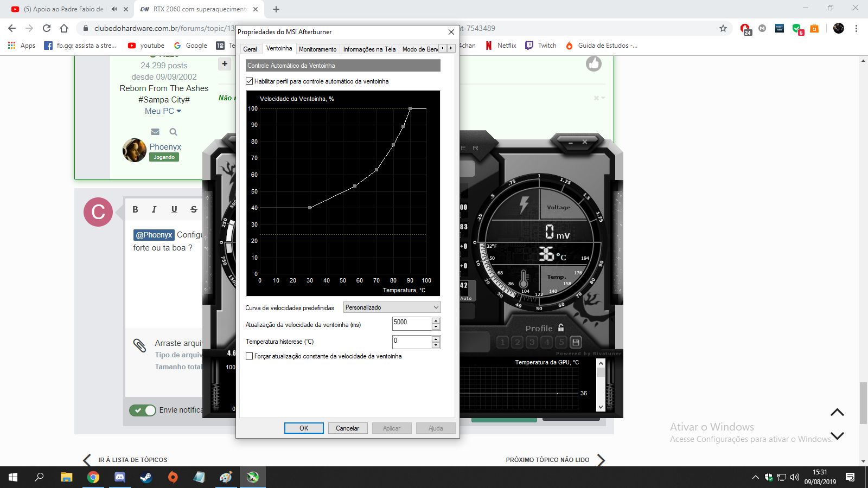Image resolution: width=868 pixels, height=488 pixels.
Task: Increase the Temperatura histerese value
Action: pos(436,339)
